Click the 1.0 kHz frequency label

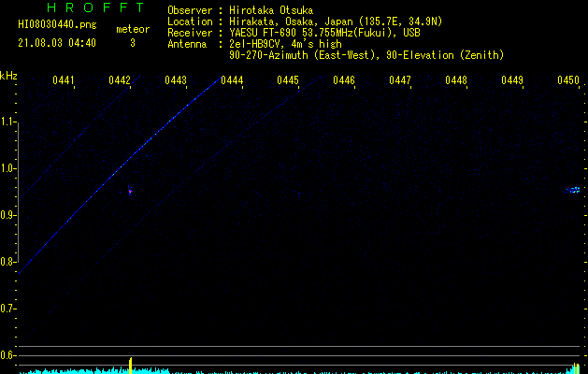point(7,168)
